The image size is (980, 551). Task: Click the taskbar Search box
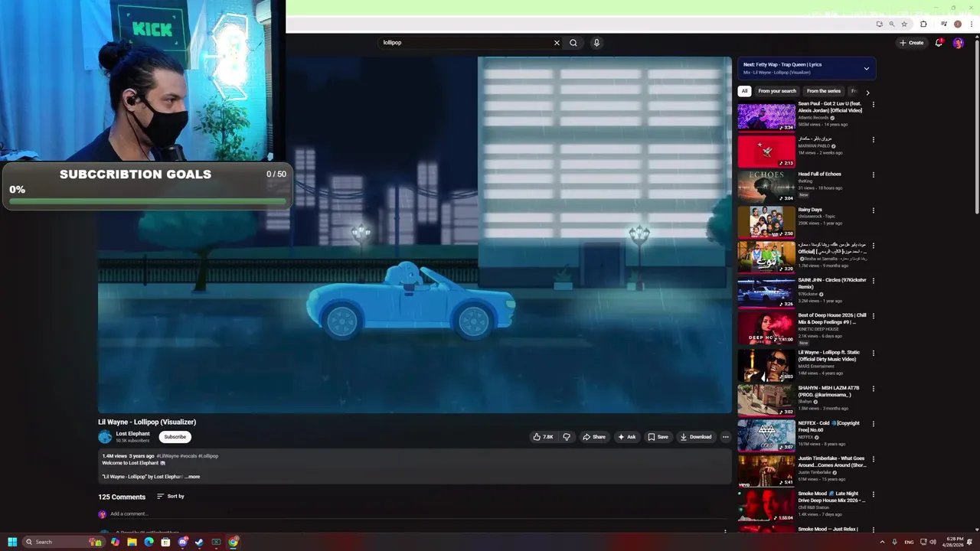click(64, 542)
